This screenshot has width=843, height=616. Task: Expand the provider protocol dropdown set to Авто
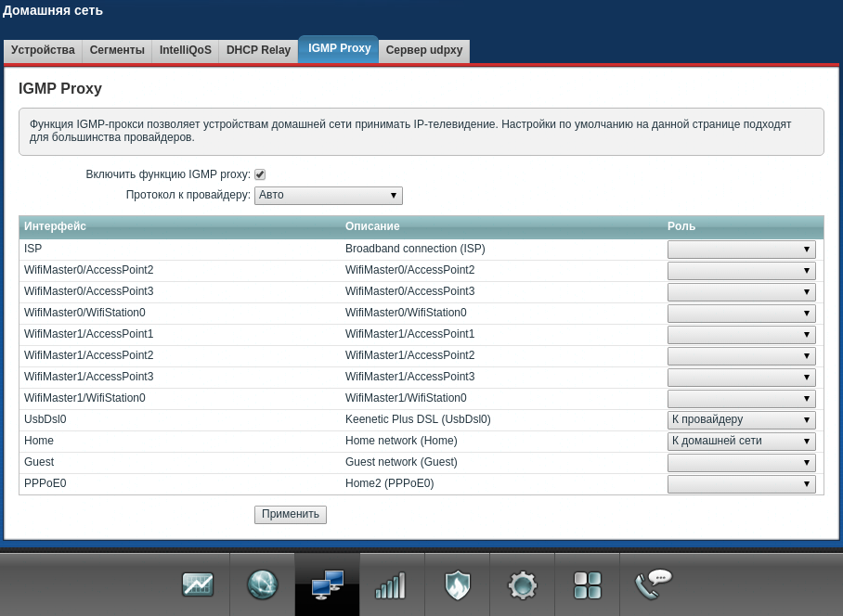328,196
